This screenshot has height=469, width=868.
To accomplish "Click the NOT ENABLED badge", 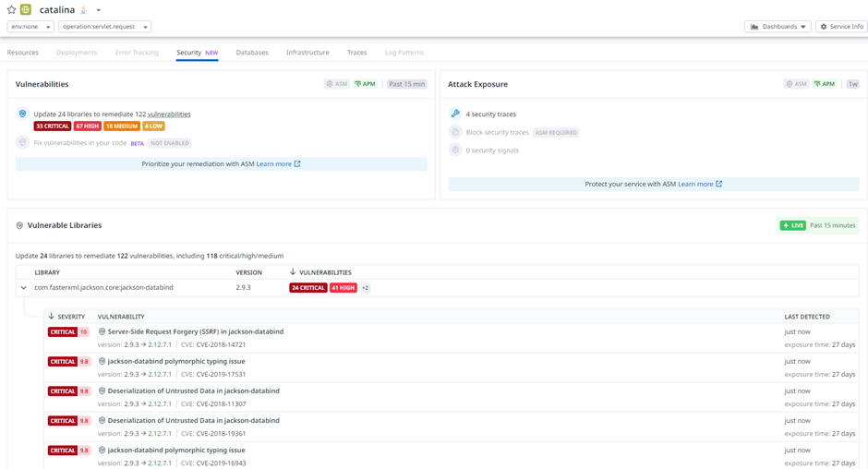I will tap(170, 143).
